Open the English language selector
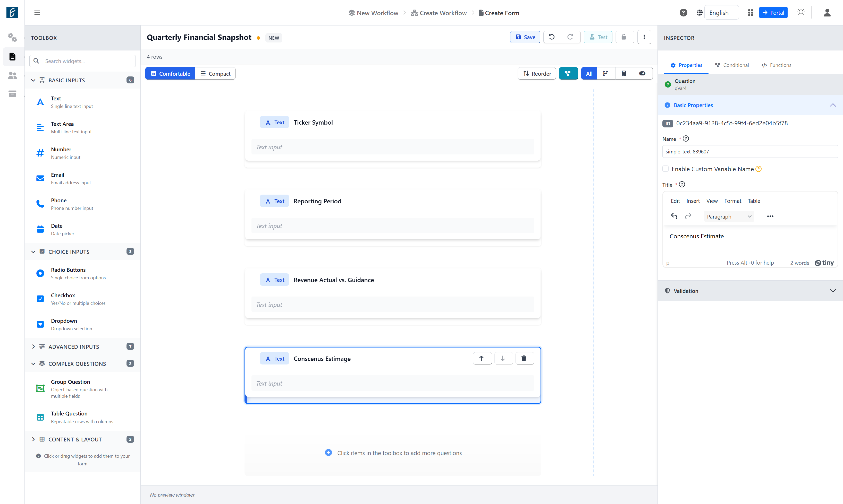 tap(721, 13)
